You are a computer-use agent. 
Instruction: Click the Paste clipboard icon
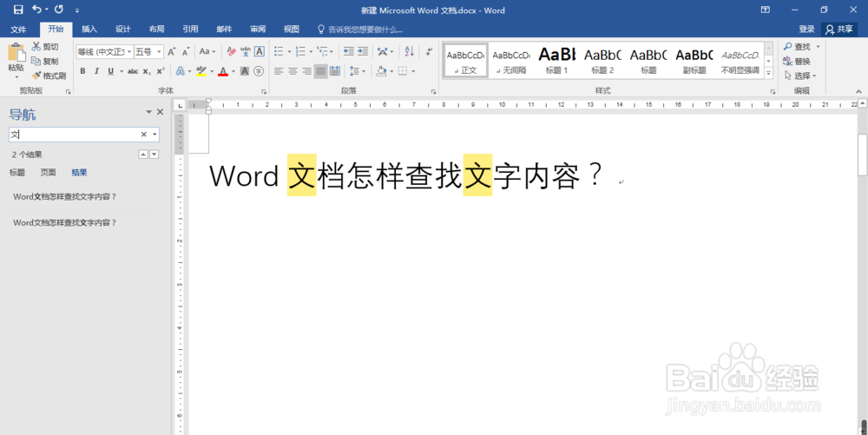coord(16,54)
